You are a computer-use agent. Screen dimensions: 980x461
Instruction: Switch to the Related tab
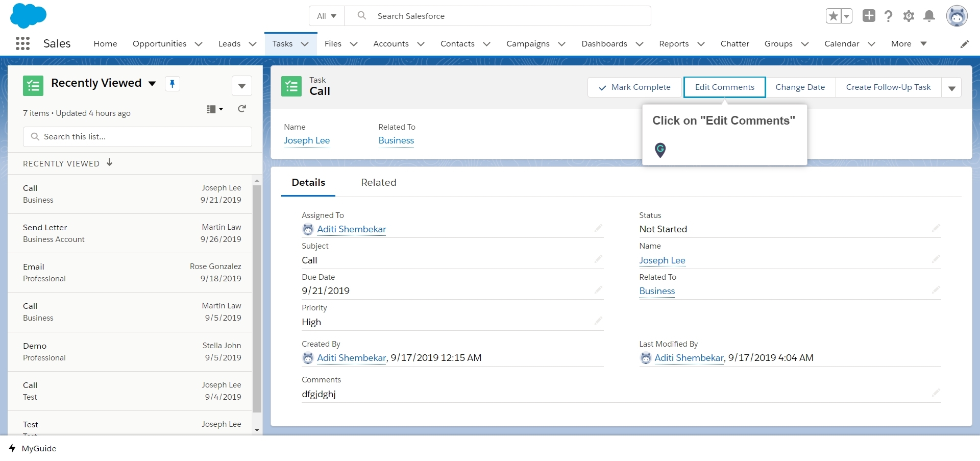point(378,182)
